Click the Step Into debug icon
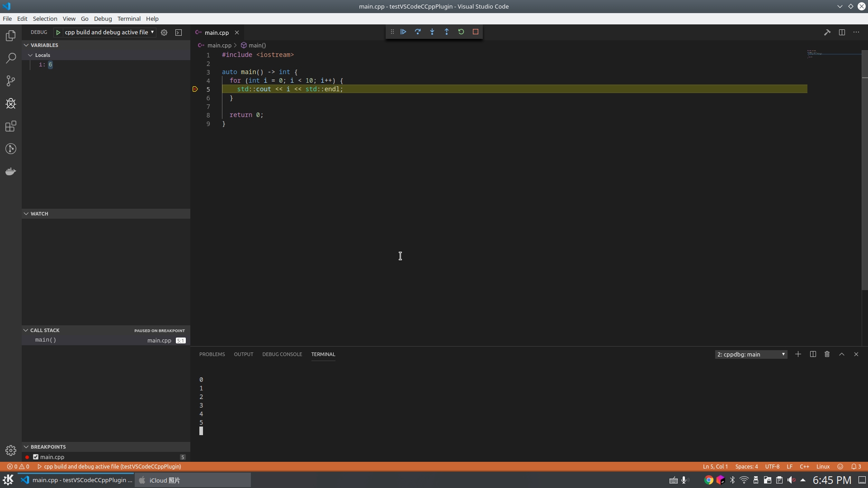Viewport: 868px width, 488px height. click(432, 32)
